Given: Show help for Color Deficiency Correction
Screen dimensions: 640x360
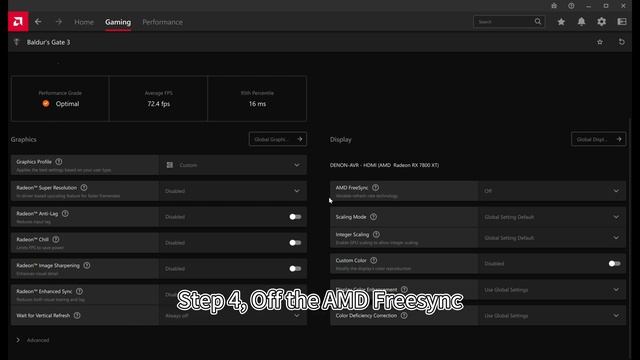Looking at the screenshot, I should coord(404,316).
